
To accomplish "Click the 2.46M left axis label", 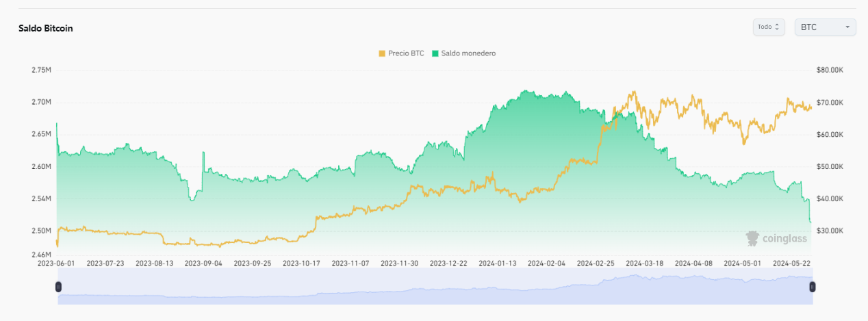I will tap(41, 255).
